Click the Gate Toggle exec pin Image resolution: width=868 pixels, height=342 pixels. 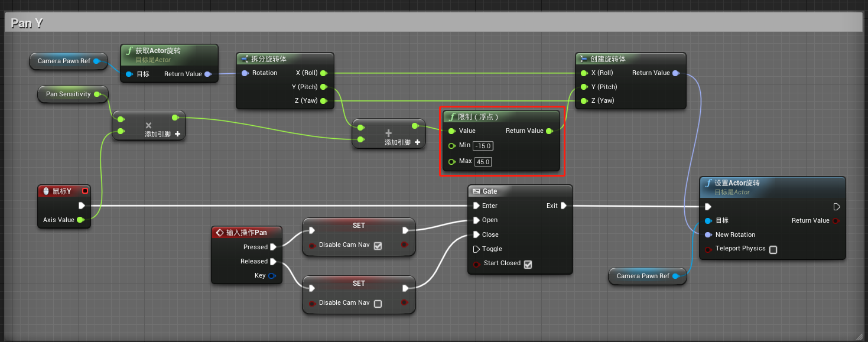476,249
